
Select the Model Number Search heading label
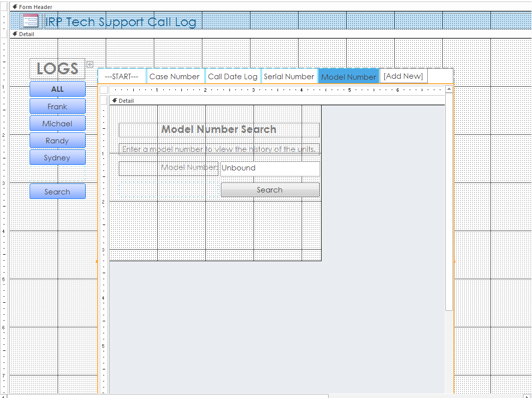(x=219, y=129)
